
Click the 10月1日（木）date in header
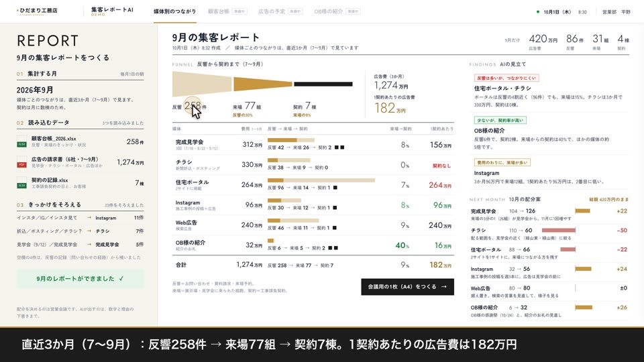[x=557, y=12]
